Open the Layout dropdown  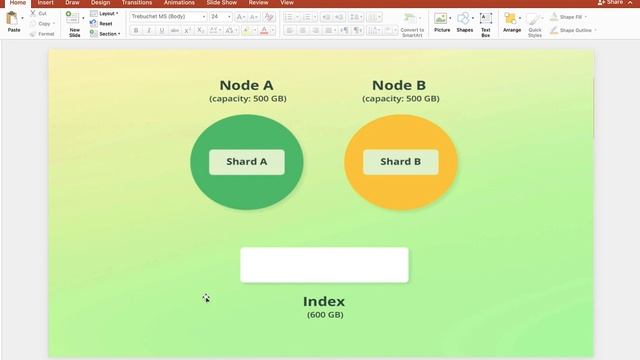(x=104, y=13)
